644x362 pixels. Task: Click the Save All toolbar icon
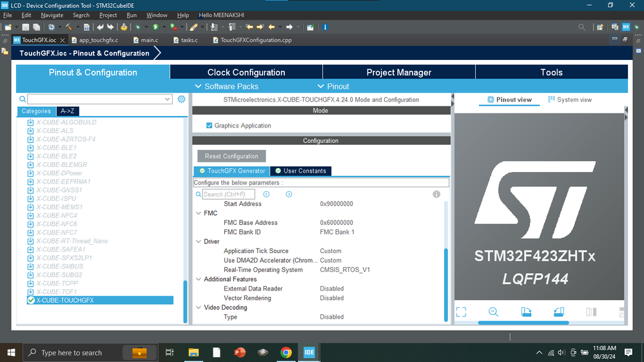(37, 27)
